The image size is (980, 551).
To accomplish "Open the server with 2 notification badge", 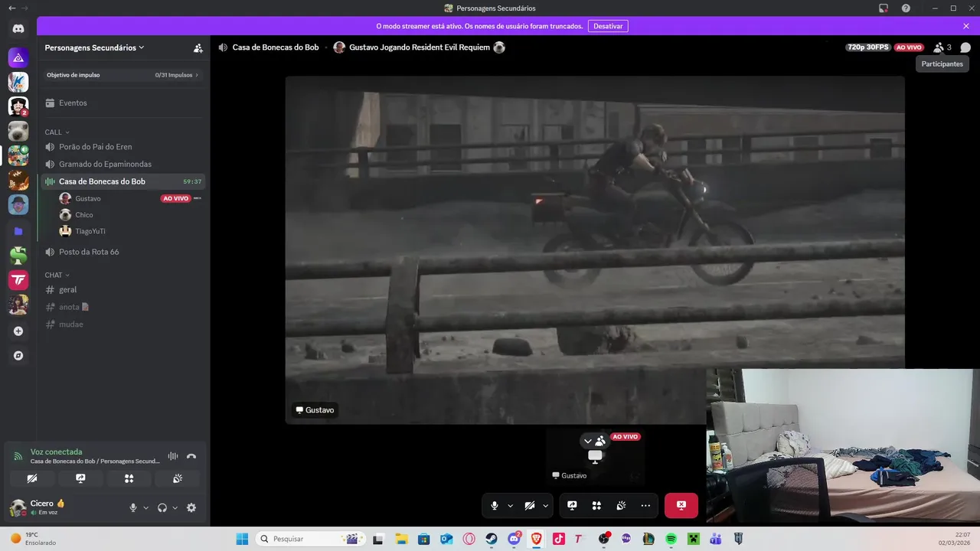I will pos(18,106).
